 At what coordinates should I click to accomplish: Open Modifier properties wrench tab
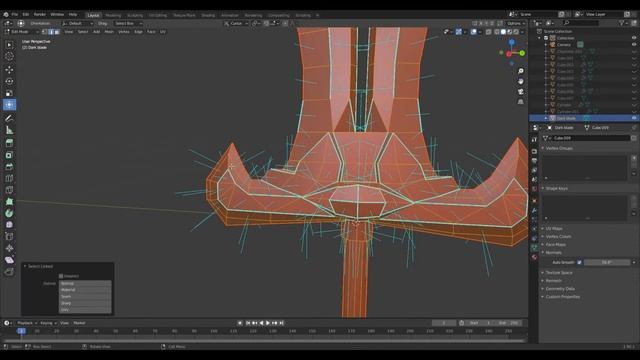534,210
